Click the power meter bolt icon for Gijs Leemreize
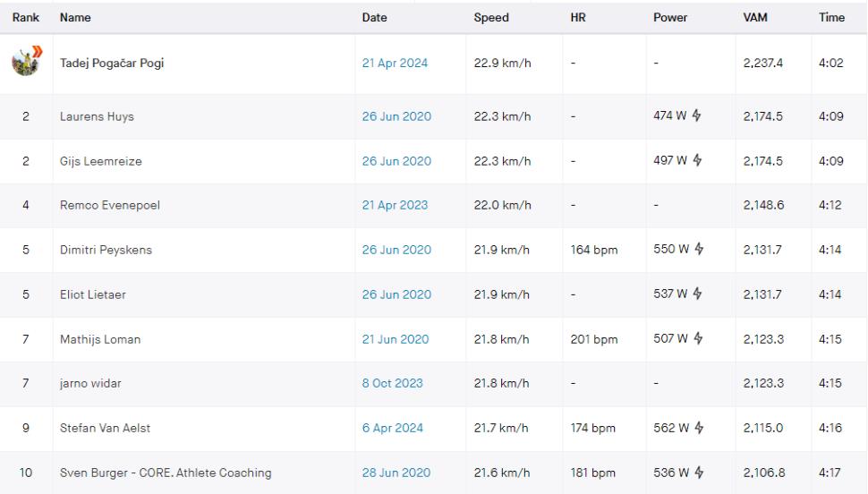This screenshot has height=494, width=868. 697,160
